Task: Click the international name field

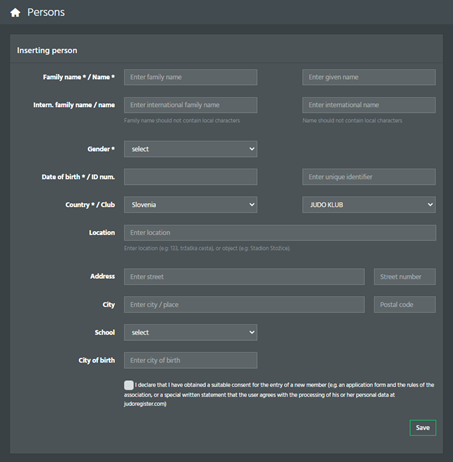Action: point(369,105)
